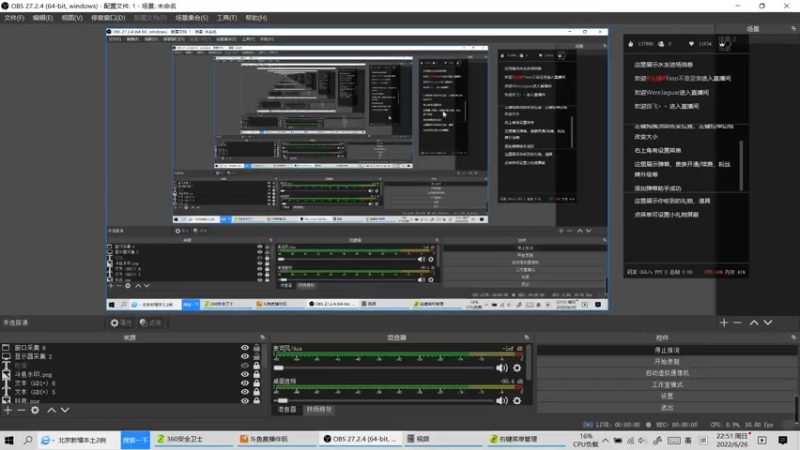800x450 pixels.
Task: Click the preview canvas thumbnail
Action: 357,169
